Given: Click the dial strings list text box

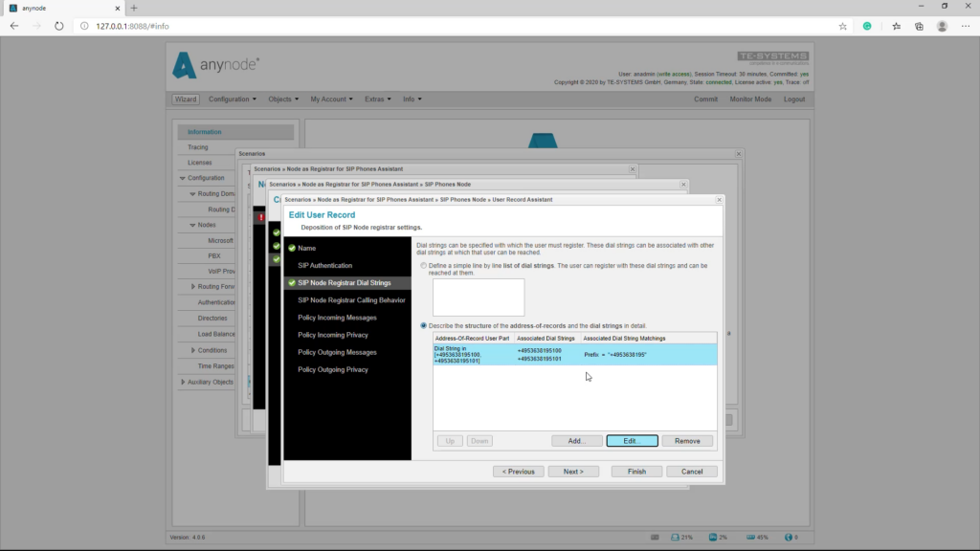Looking at the screenshot, I should 479,298.
